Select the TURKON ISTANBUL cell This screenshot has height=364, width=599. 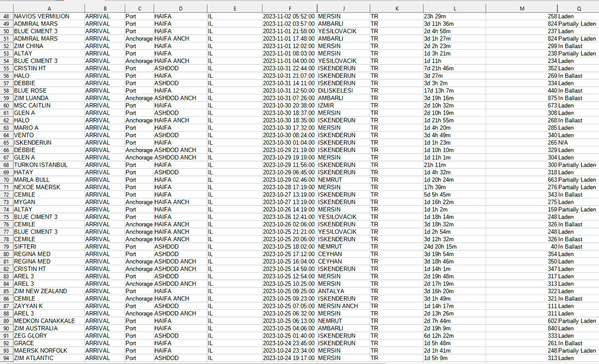point(48,165)
